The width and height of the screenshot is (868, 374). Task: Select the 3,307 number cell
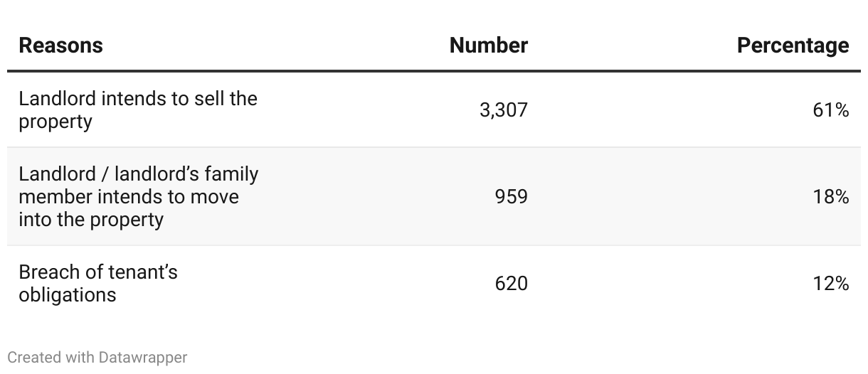pyautogui.click(x=504, y=110)
